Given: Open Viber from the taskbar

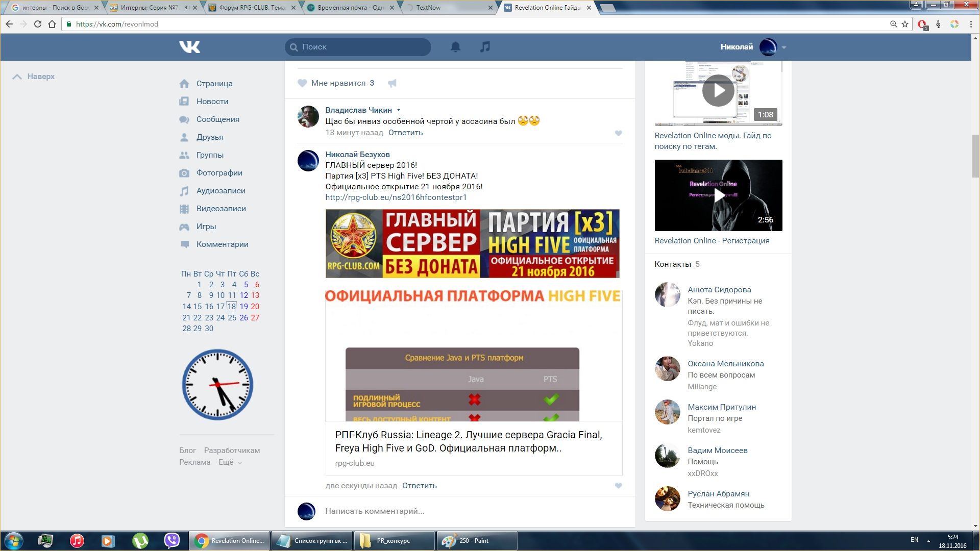Looking at the screenshot, I should click(x=171, y=540).
